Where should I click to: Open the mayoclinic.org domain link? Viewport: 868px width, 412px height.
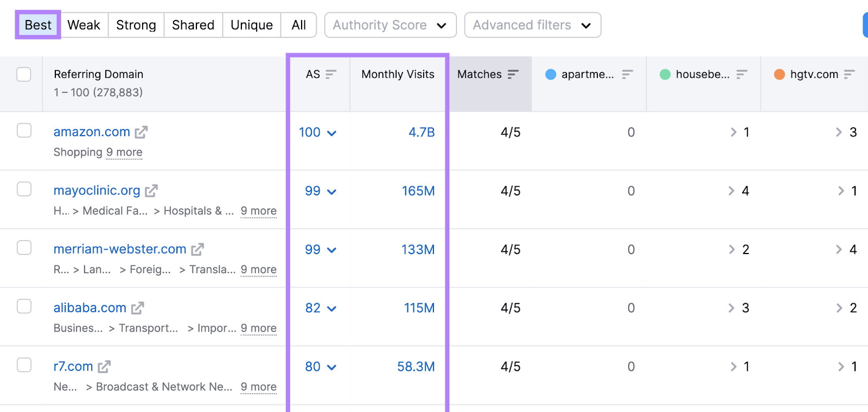[97, 191]
